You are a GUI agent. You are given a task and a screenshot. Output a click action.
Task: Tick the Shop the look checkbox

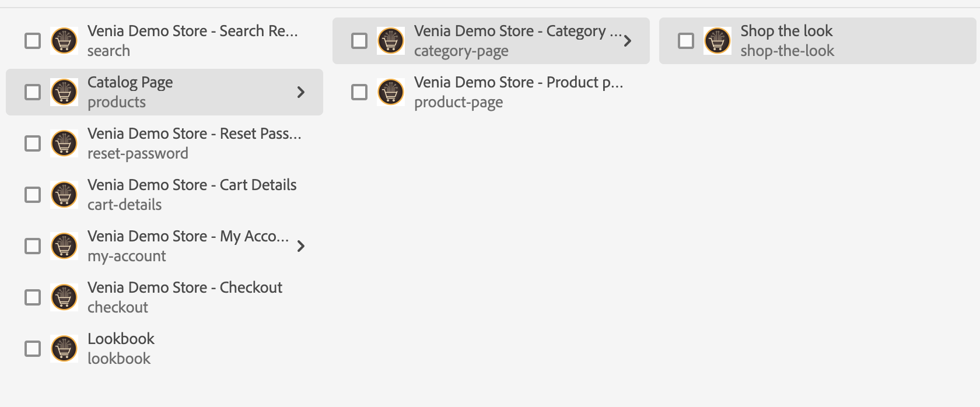(686, 41)
